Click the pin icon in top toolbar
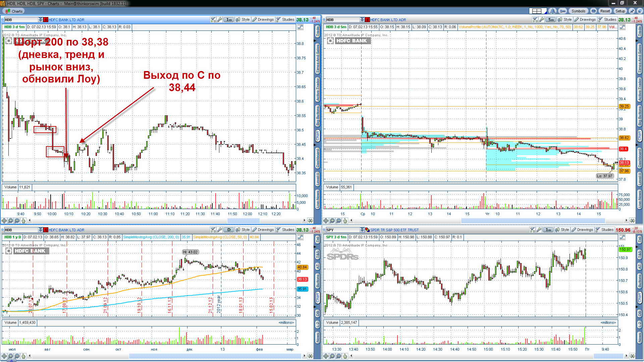Viewport: 644px width, 362px height. click(x=632, y=11)
